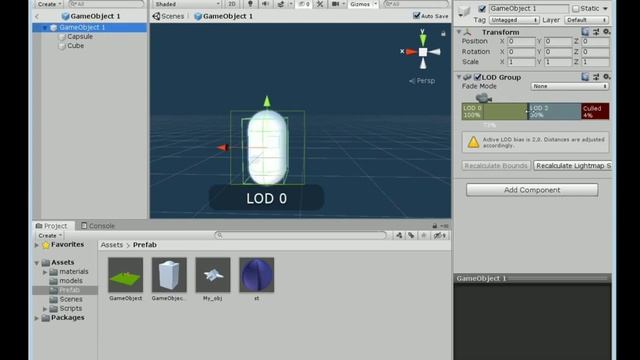Toggle 2D view mode button

tap(232, 4)
